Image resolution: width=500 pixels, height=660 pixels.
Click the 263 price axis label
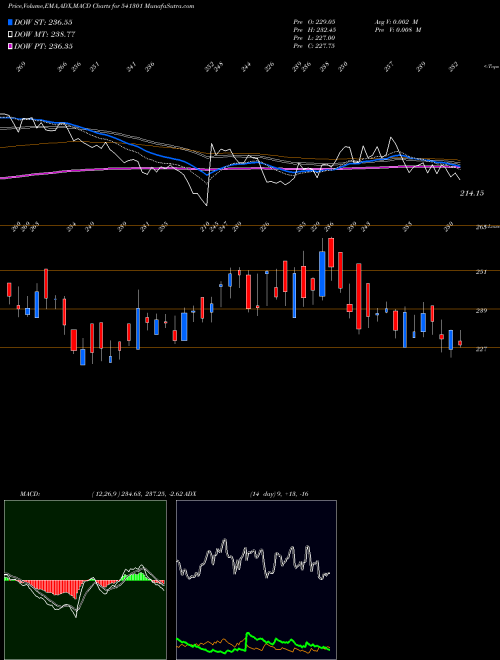[481, 227]
